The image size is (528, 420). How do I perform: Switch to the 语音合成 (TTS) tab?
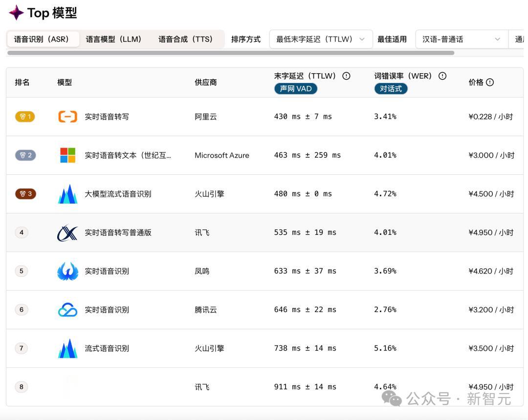tap(186, 39)
